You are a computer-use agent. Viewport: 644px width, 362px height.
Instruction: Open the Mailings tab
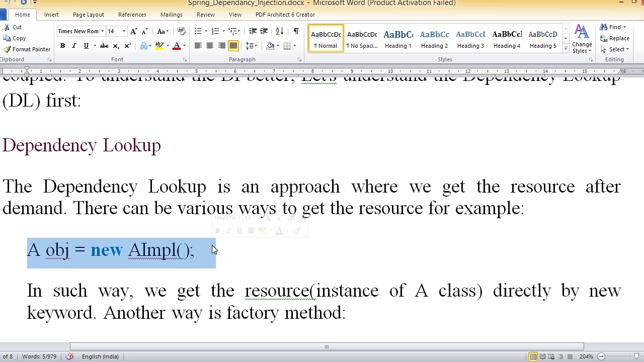point(172,15)
